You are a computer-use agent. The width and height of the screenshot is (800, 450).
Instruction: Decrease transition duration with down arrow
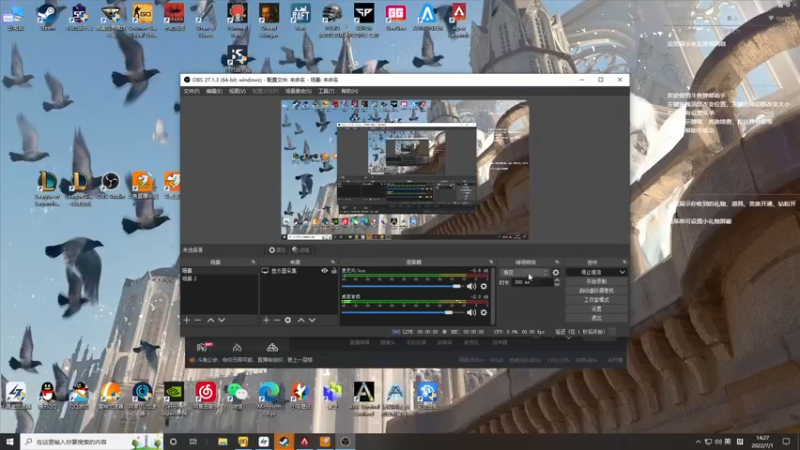557,284
